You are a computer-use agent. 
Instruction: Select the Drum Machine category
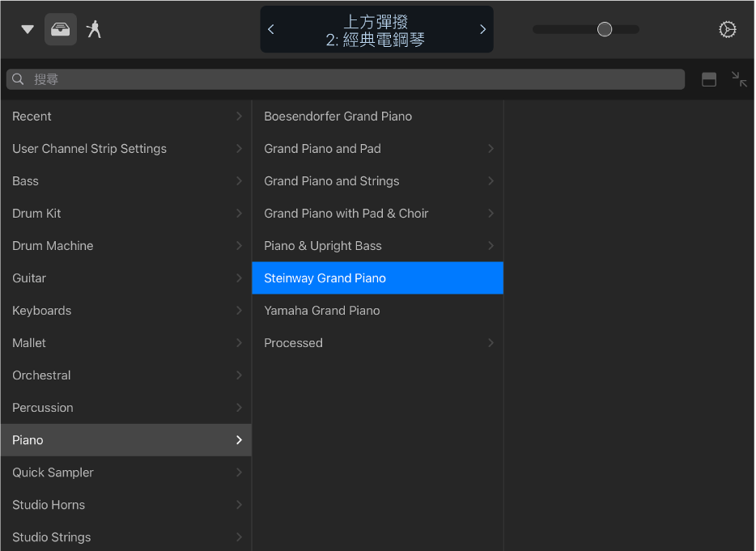(x=126, y=245)
